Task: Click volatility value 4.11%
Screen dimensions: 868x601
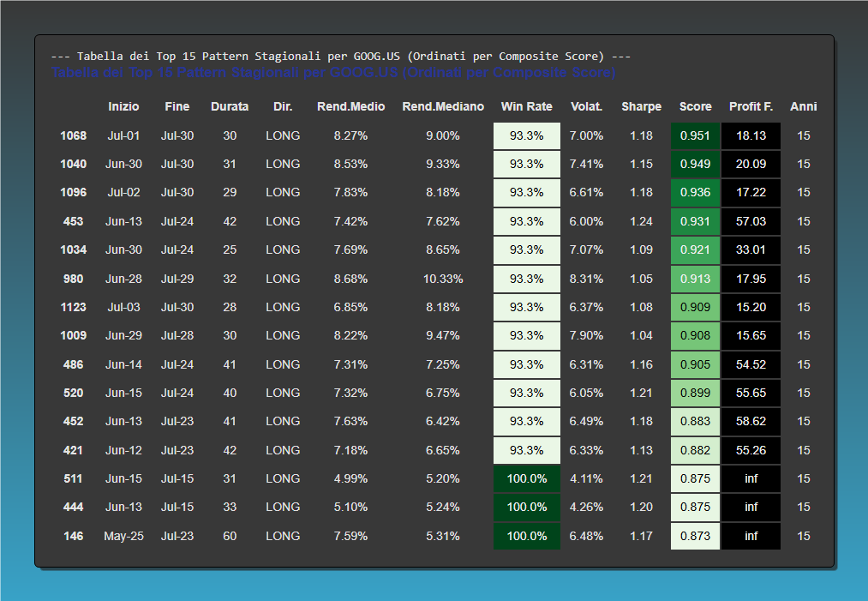Action: 586,478
